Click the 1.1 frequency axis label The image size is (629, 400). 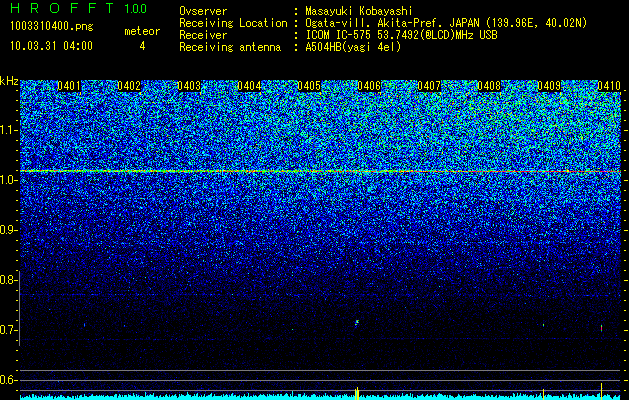point(7,130)
